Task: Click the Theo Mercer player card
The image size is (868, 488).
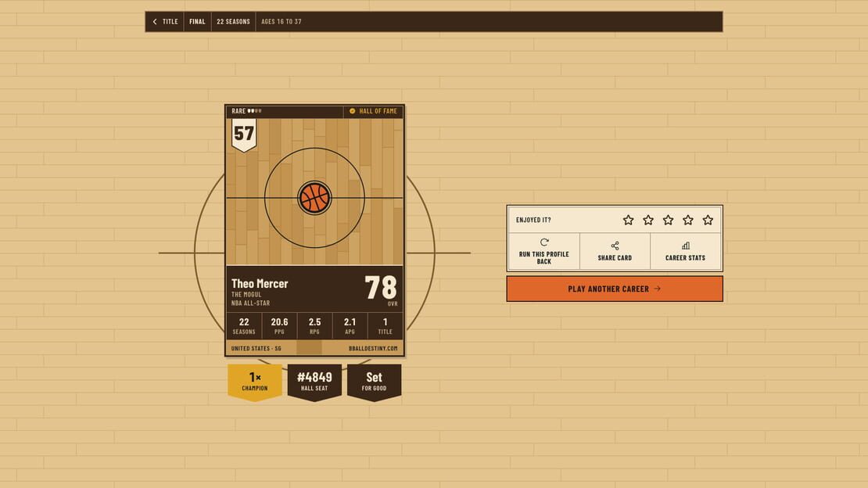Action: click(314, 231)
